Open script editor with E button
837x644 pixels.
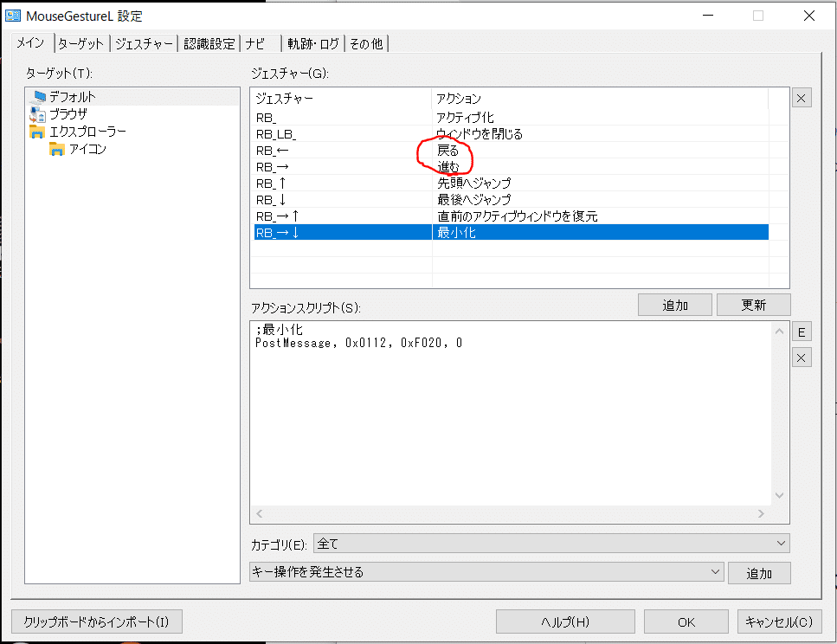(802, 332)
